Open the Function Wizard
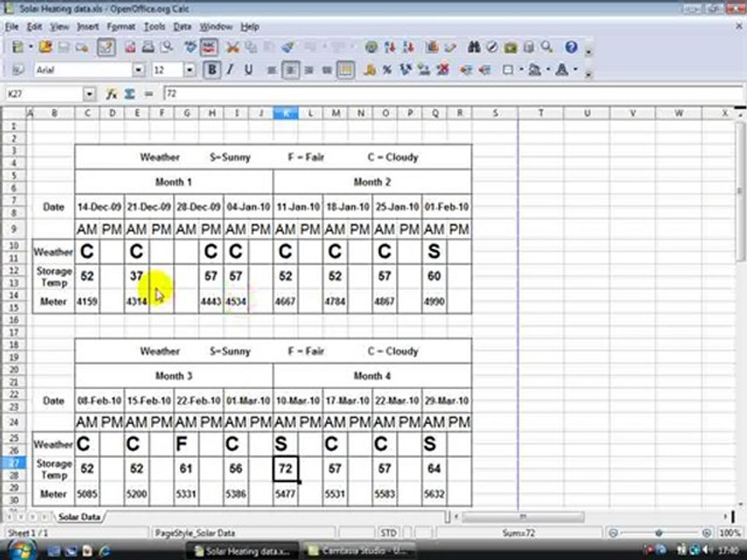Image resolution: width=747 pixels, height=560 pixels. (x=111, y=94)
